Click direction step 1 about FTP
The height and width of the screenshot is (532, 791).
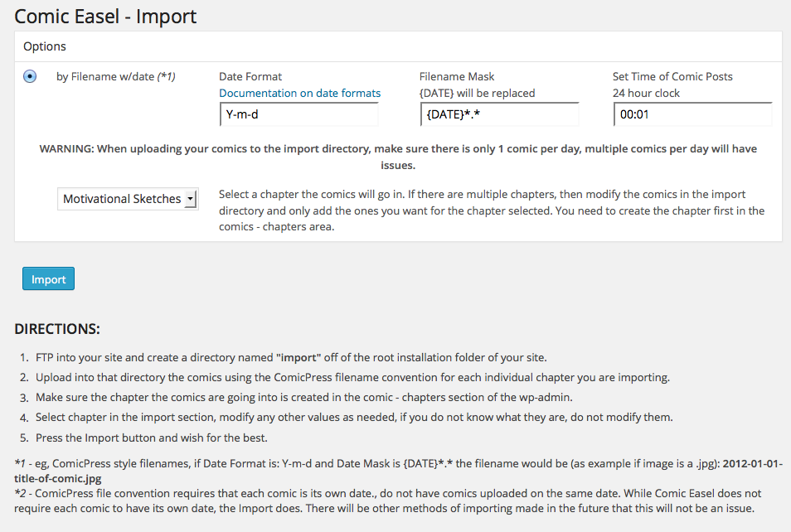click(x=290, y=358)
